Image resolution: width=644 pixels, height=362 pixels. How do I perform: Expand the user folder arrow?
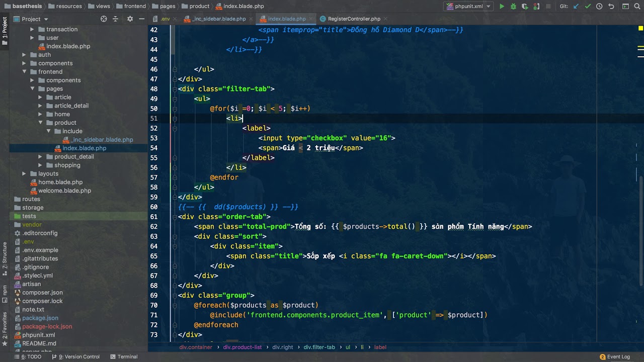32,38
